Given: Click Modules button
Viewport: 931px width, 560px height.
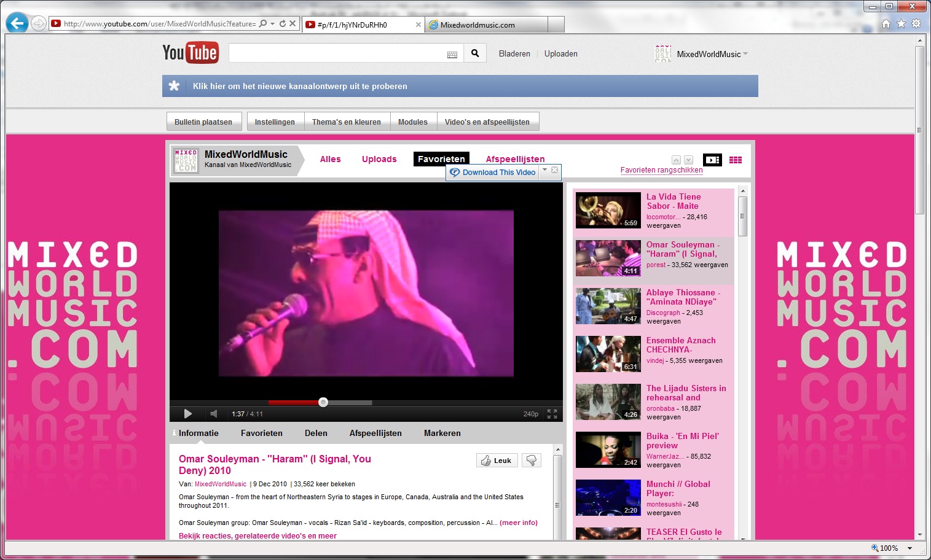Looking at the screenshot, I should 413,122.
